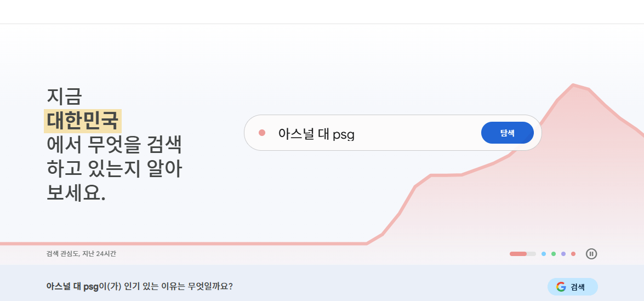
Task: Open the highlighted 대한민국 country selector
Action: (83, 121)
